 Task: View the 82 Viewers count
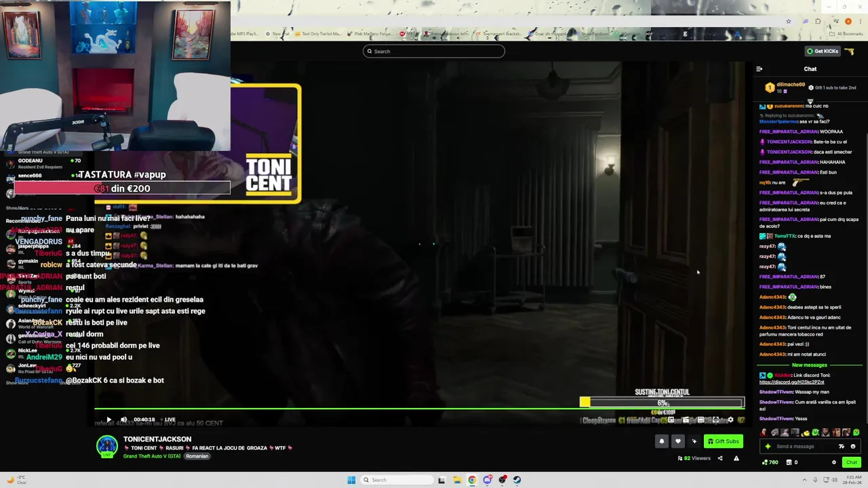point(694,458)
